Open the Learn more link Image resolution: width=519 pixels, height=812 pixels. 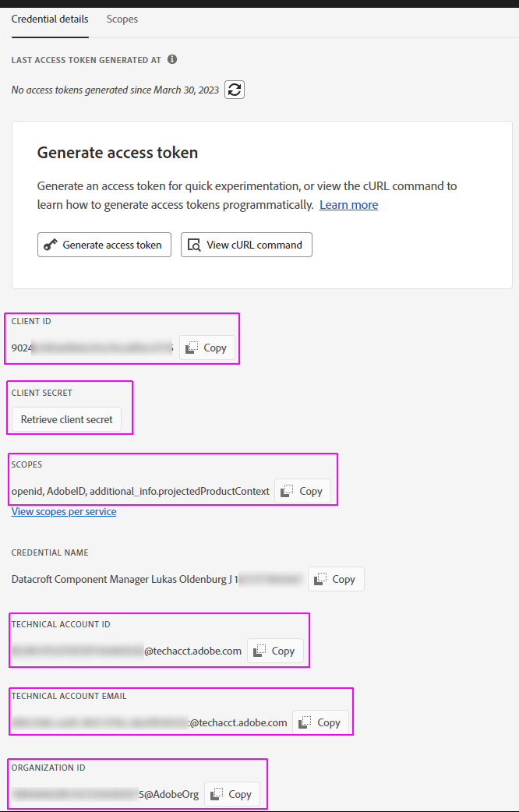[x=348, y=205]
